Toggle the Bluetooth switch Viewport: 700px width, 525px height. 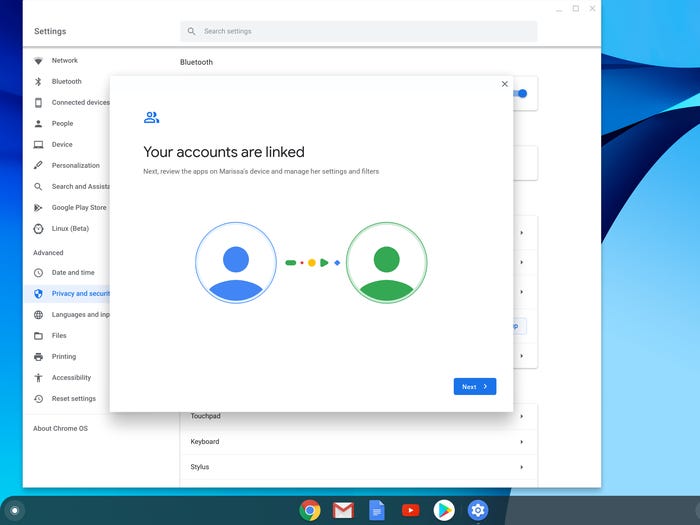[520, 94]
